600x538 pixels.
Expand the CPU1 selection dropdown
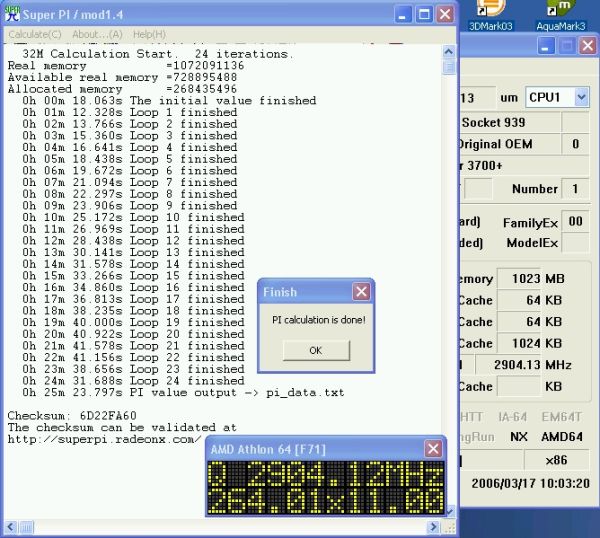pos(581,97)
